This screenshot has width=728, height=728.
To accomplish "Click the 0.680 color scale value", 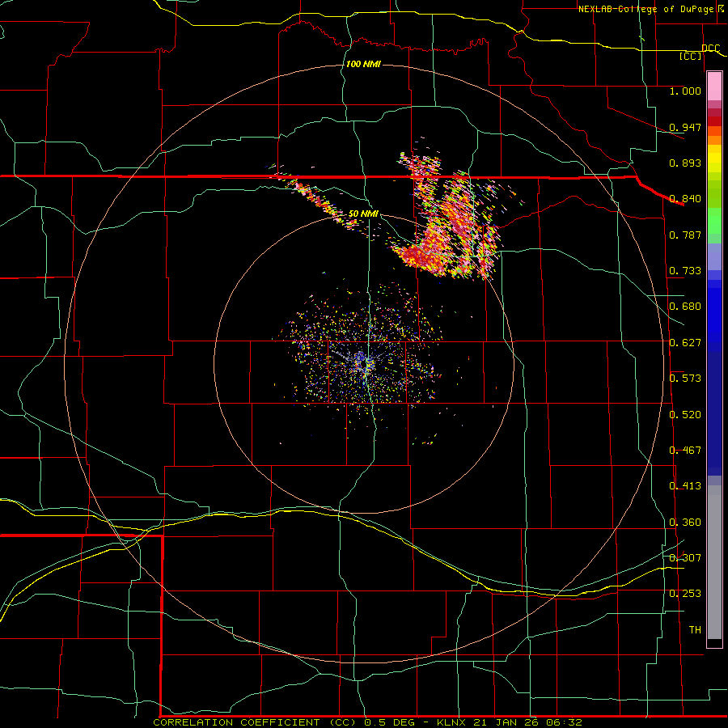I will point(685,307).
